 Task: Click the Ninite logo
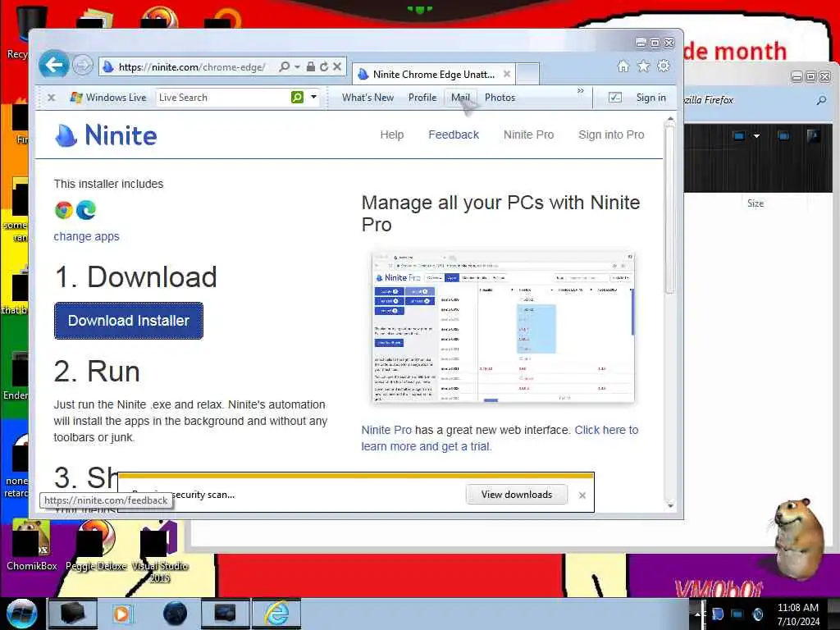[x=106, y=135]
